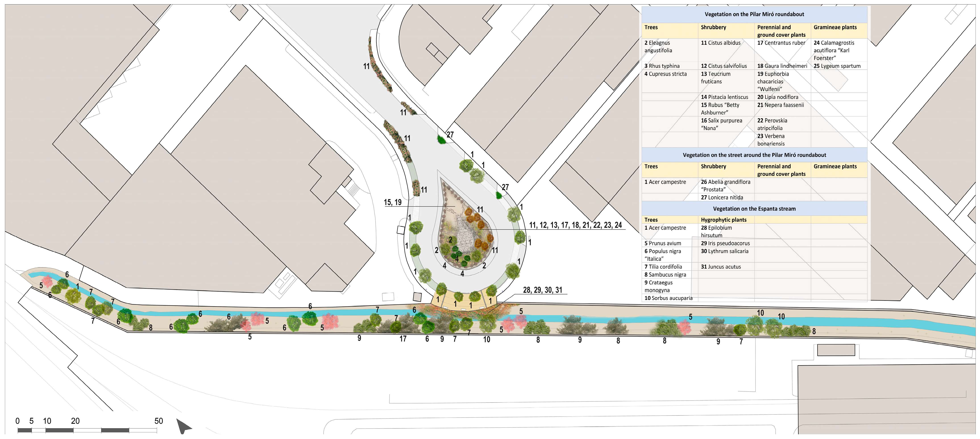Select the 'Vegetation on the Espanta stream' header

click(754, 209)
